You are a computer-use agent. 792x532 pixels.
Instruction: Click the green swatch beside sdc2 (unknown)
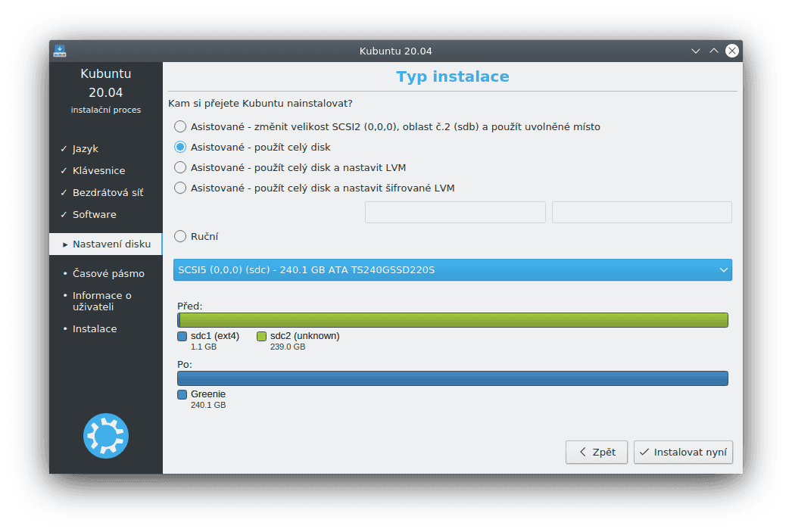(261, 336)
